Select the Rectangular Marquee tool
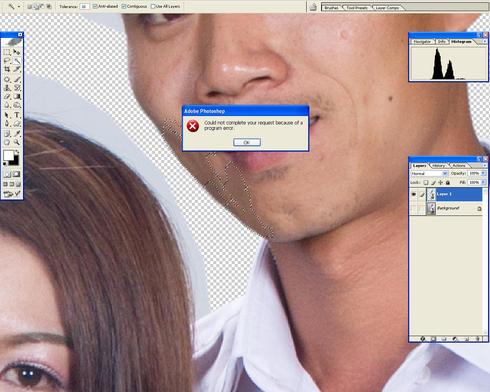This screenshot has width=490, height=392. click(x=7, y=52)
